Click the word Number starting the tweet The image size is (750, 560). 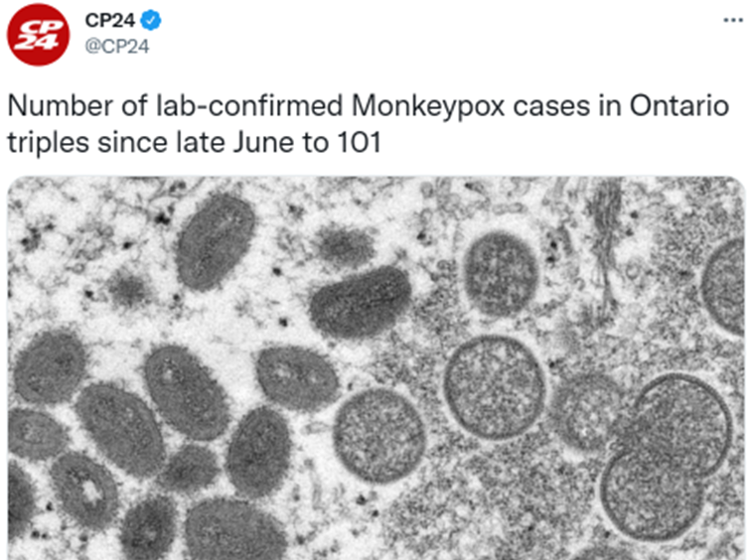pos(61,105)
